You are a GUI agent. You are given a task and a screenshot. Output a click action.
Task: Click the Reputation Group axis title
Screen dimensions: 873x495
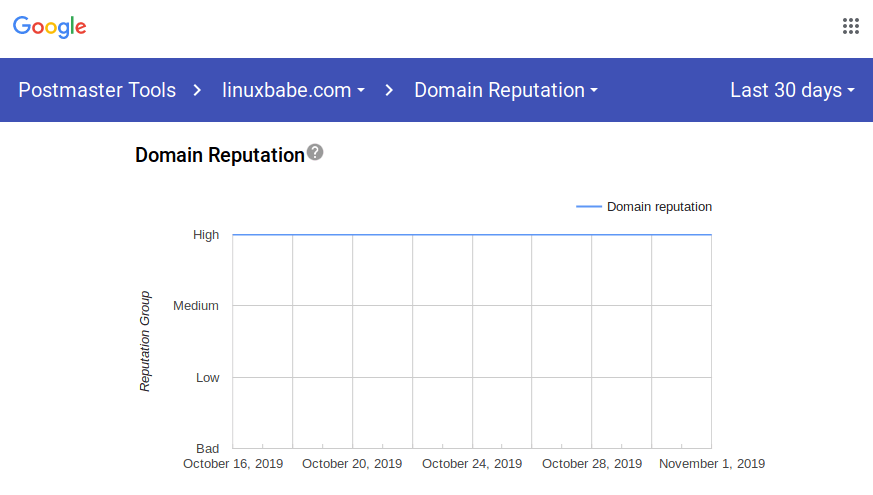tap(145, 341)
